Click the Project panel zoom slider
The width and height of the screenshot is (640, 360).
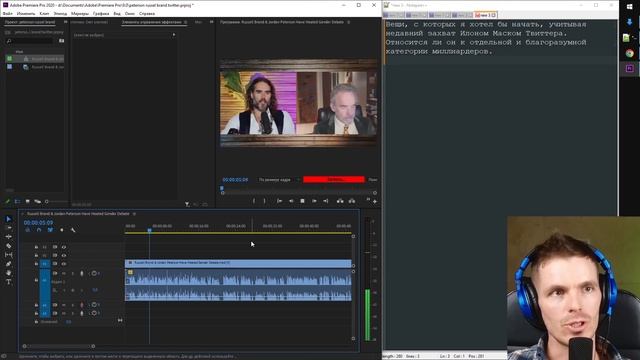coord(56,201)
